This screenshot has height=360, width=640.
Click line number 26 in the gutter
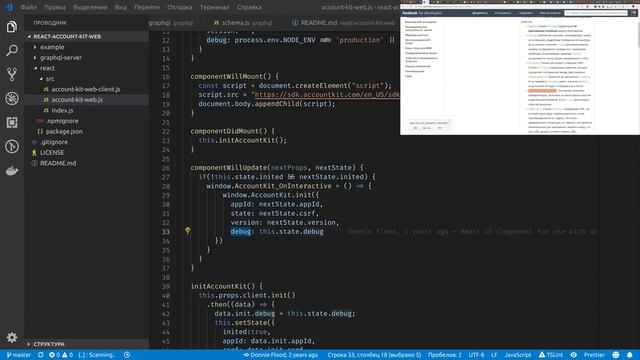pyautogui.click(x=165, y=168)
